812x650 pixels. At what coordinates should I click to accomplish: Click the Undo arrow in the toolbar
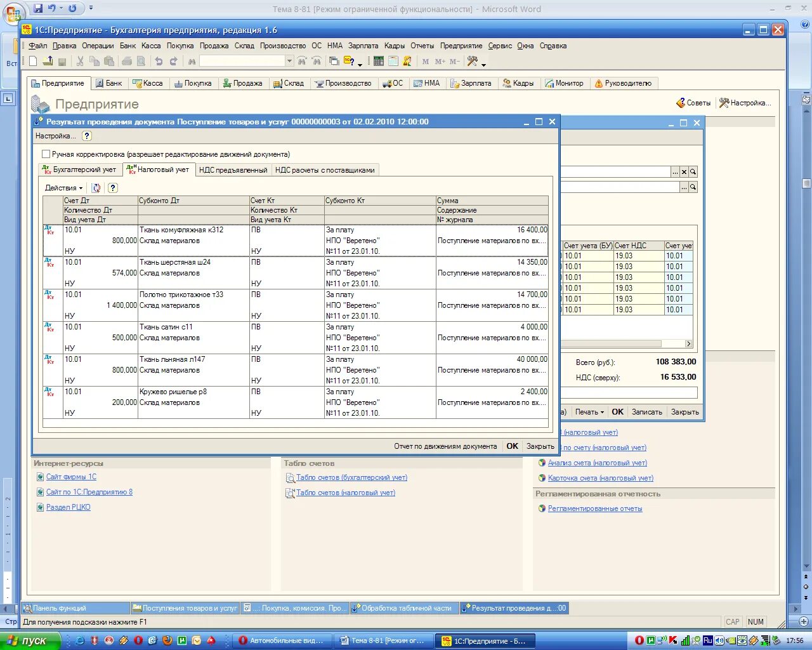pos(159,62)
